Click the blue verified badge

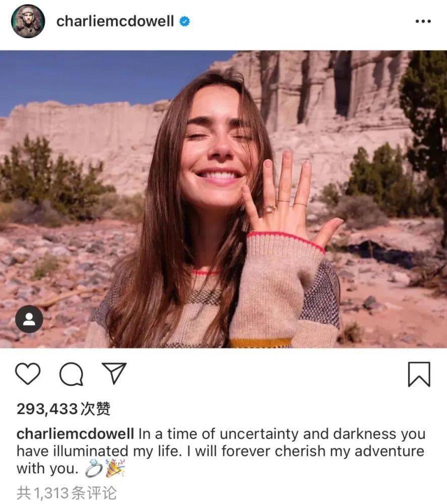pyautogui.click(x=184, y=22)
